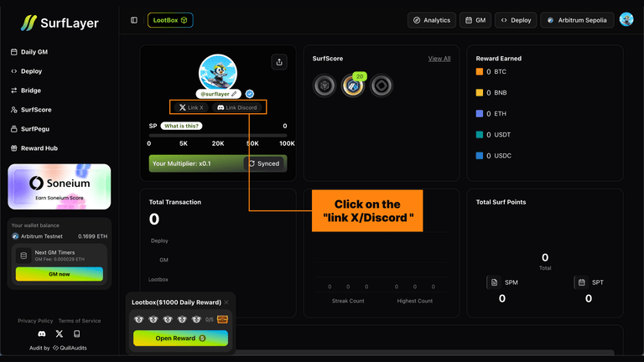Click the Total Surf Points heading
This screenshot has height=362, width=644.
pyautogui.click(x=501, y=202)
